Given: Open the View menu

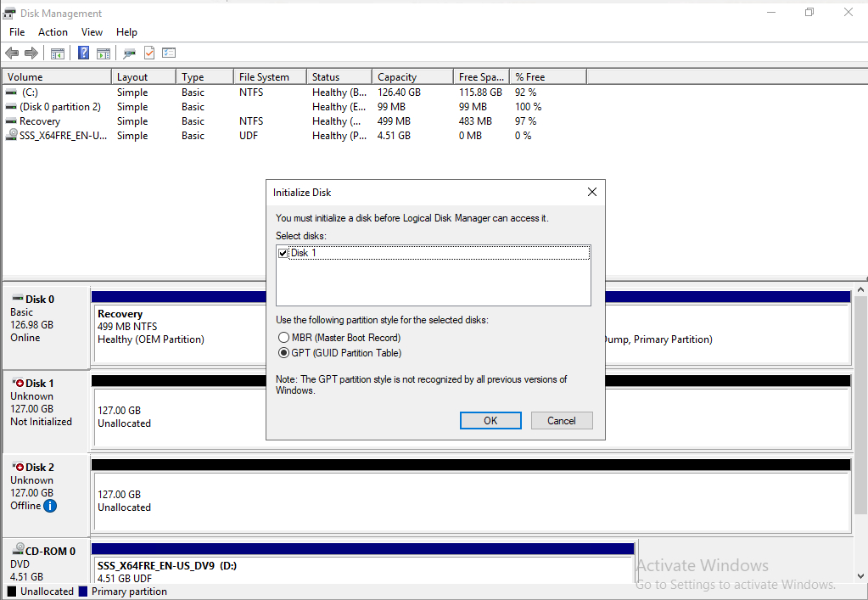Looking at the screenshot, I should click(x=92, y=31).
